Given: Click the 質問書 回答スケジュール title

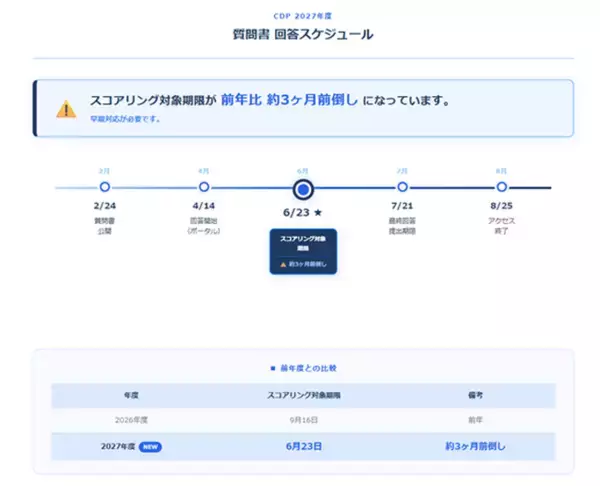Looking at the screenshot, I should pos(303,34).
